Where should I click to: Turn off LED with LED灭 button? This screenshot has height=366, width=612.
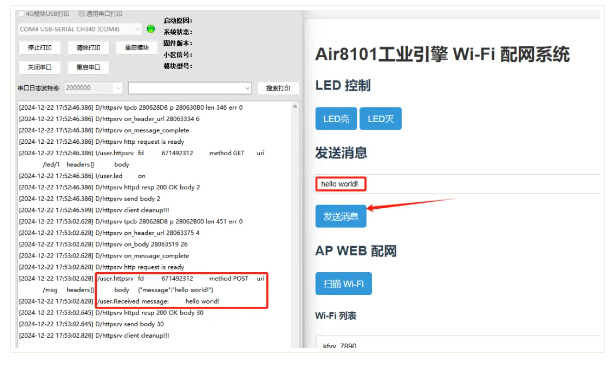[381, 119]
